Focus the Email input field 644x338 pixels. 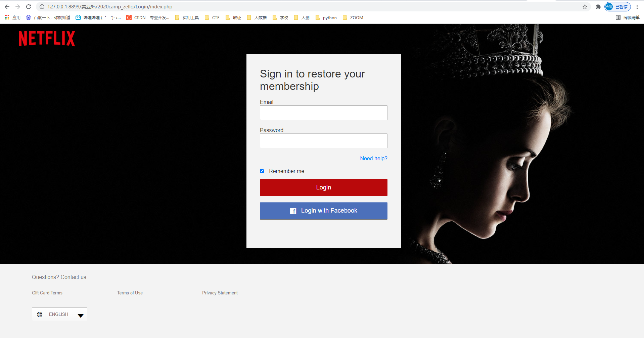coord(323,113)
